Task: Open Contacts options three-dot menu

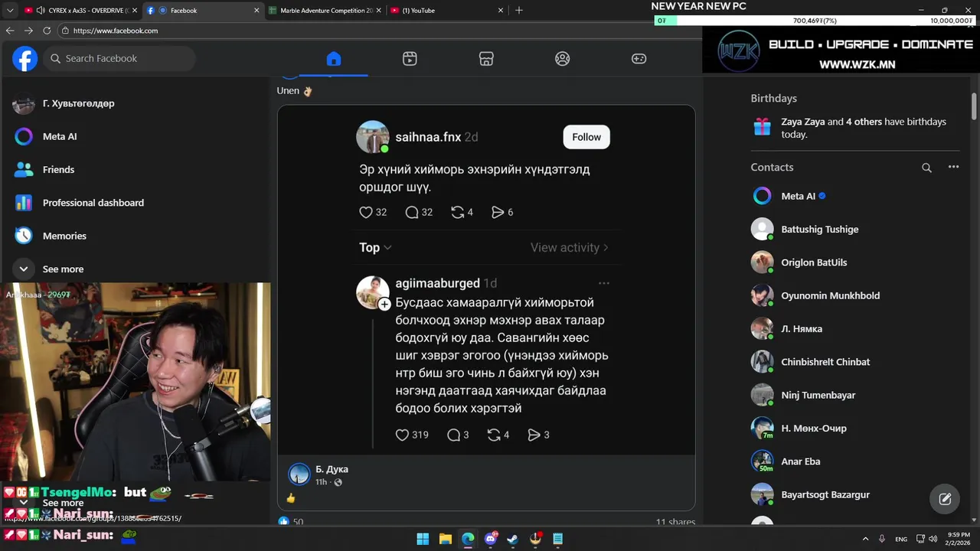Action: (953, 167)
